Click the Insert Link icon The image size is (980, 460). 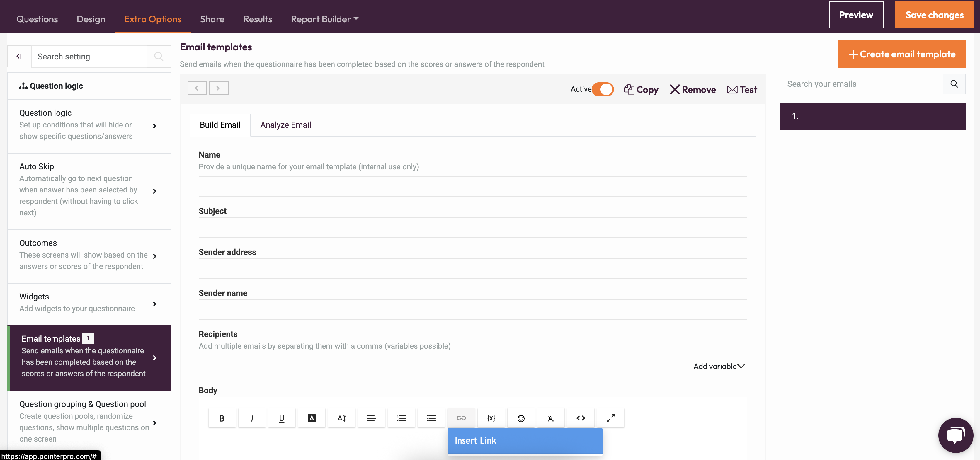coord(461,418)
